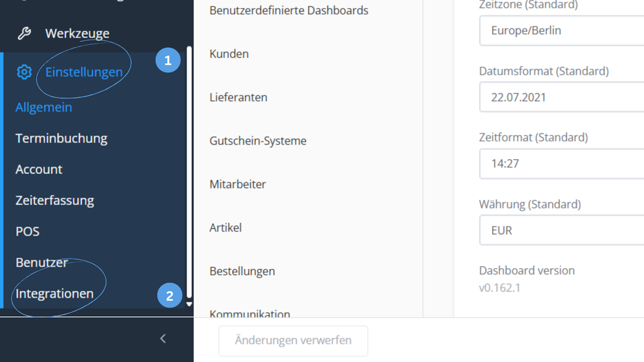This screenshot has height=362, width=644.
Task: Open the Werkzeuge menu
Action: pyautogui.click(x=77, y=34)
